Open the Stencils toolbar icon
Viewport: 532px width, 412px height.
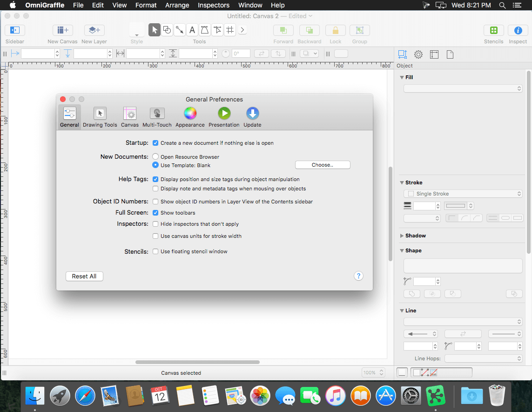point(494,30)
